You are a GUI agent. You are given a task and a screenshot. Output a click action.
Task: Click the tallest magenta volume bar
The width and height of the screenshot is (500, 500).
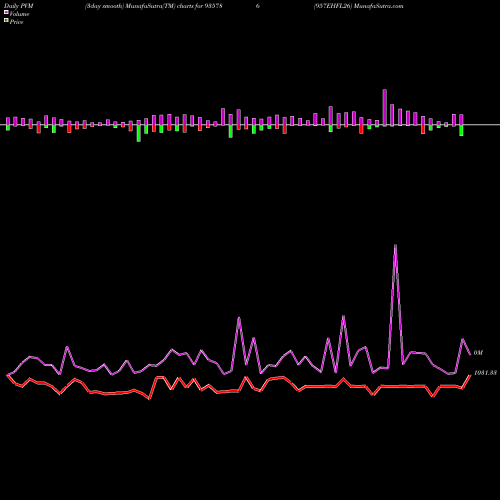pos(385,107)
